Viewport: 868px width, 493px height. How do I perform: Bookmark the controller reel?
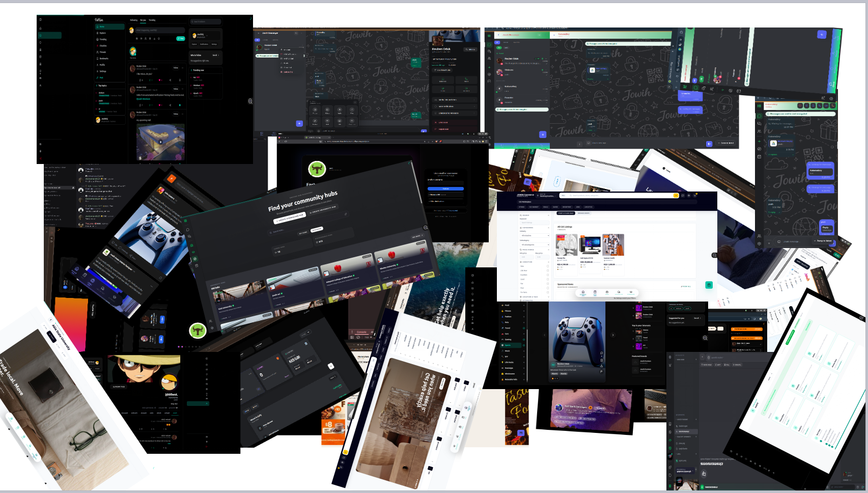[601, 361]
